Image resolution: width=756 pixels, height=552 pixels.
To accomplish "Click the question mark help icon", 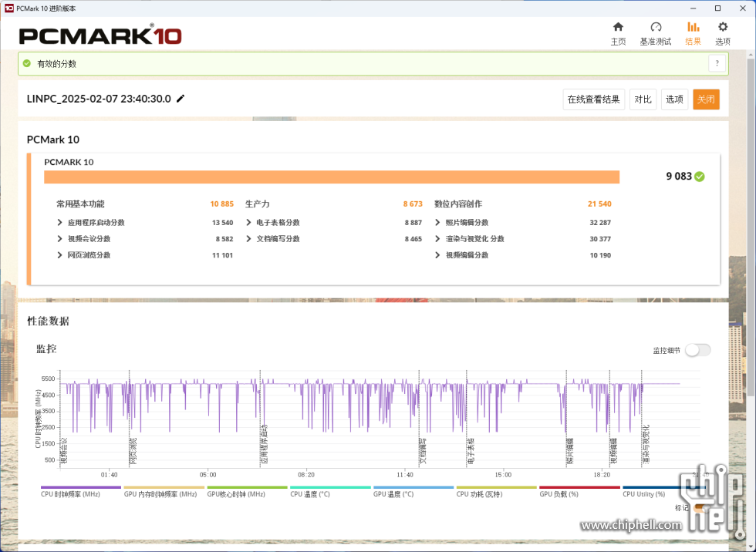I will (x=717, y=63).
